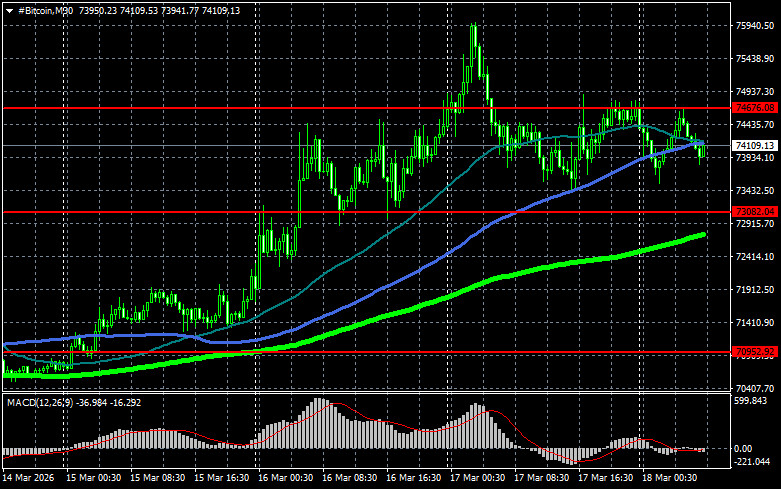781x489 pixels.
Task: Select the red 70952.92 support price label
Action: coord(755,352)
